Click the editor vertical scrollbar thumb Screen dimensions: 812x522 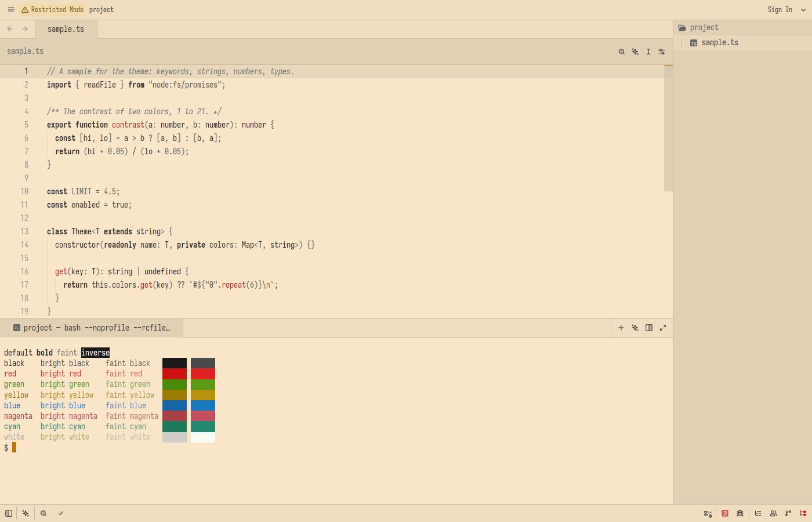click(668, 128)
